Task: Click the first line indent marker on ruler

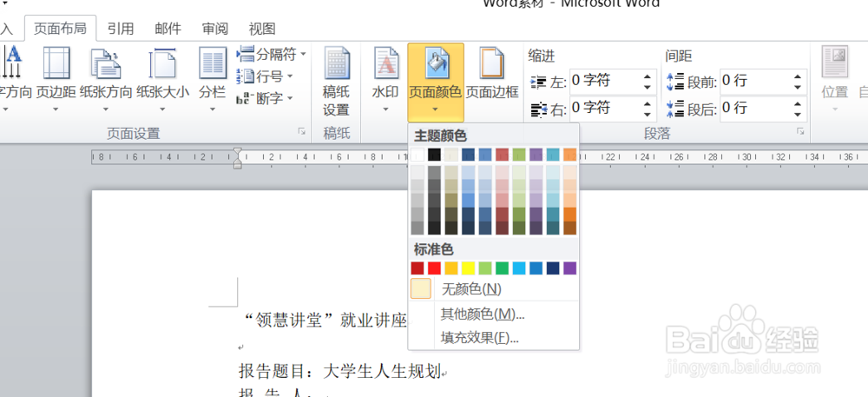Action: pyautogui.click(x=238, y=151)
